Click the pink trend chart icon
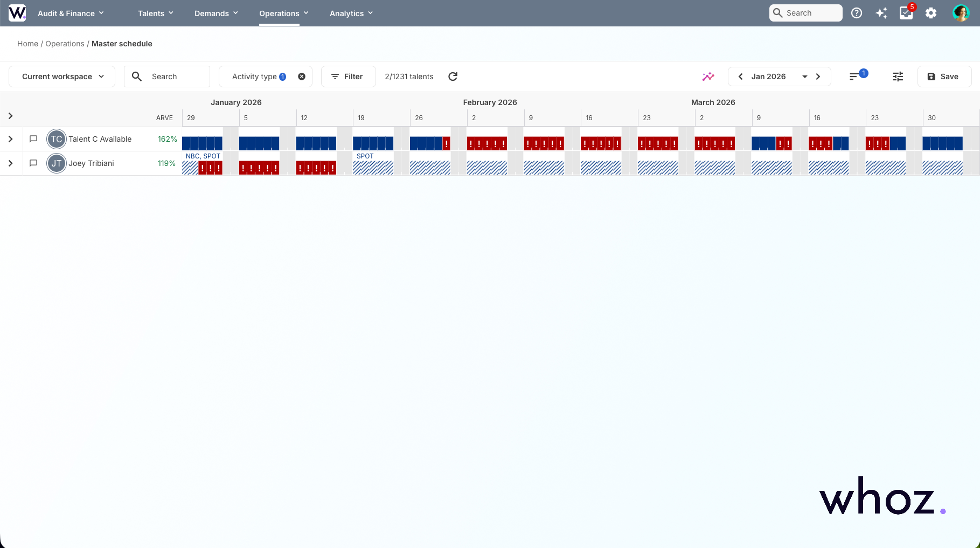 click(x=708, y=77)
